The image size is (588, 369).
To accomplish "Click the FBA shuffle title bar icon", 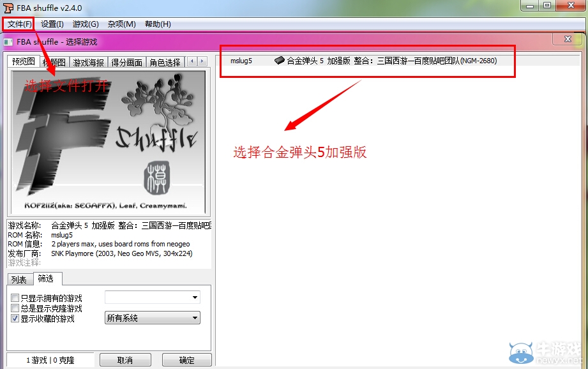I will 8,8.
